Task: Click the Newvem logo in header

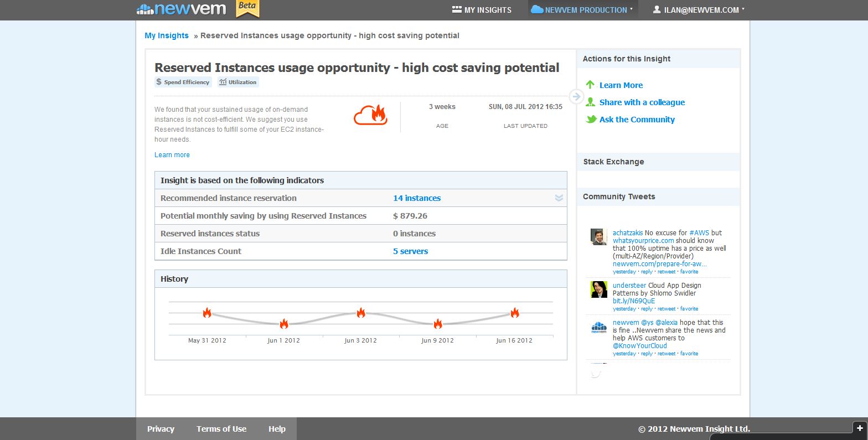Action: 182,9
